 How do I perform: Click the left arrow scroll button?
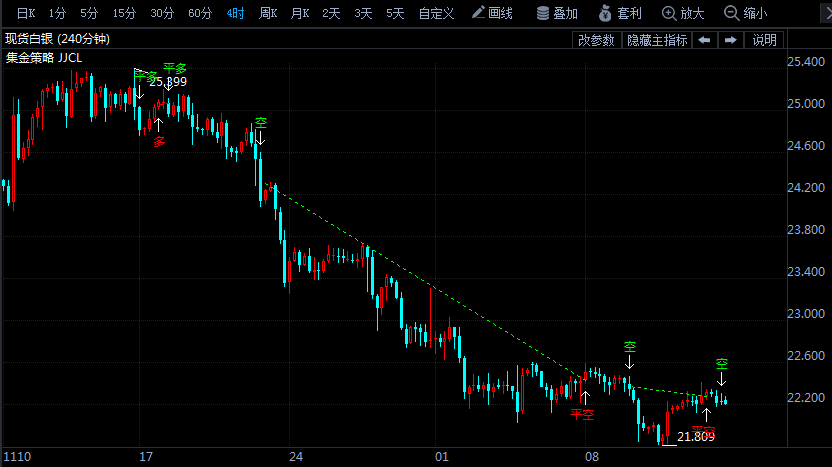(x=705, y=40)
